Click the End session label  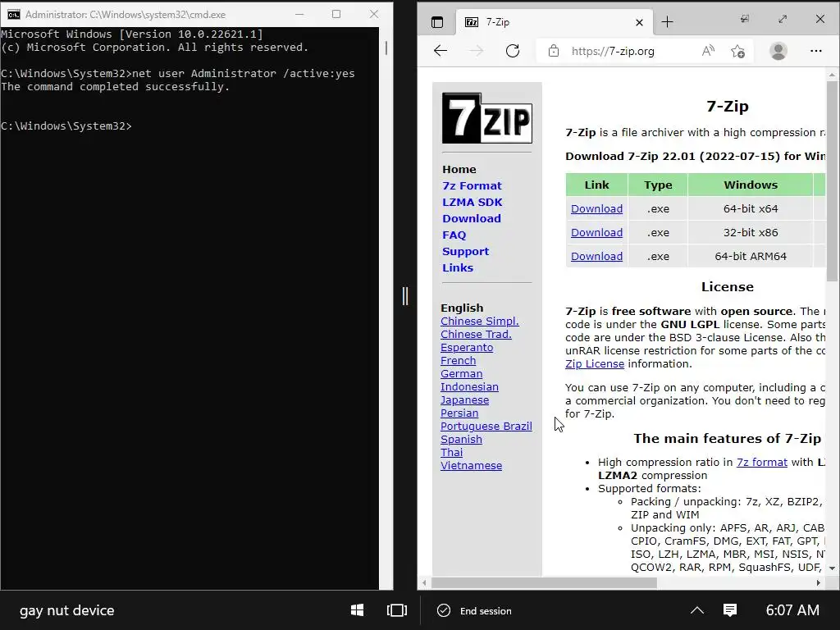486,610
